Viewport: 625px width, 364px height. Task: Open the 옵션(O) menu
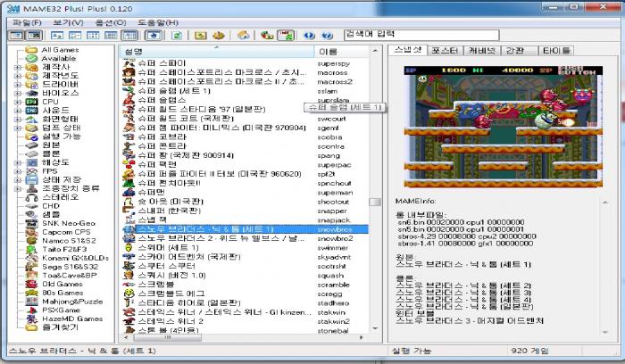(111, 22)
